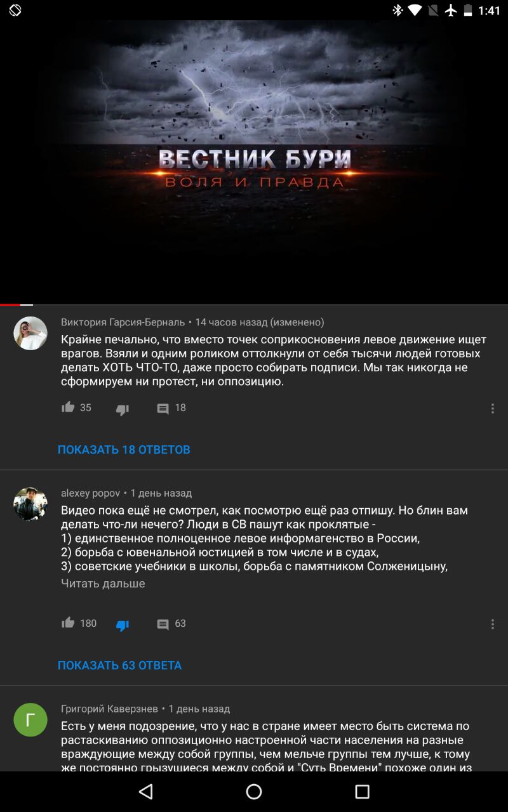Tap the Вестник Бури video player
Image resolution: width=508 pixels, height=812 pixels.
(254, 162)
